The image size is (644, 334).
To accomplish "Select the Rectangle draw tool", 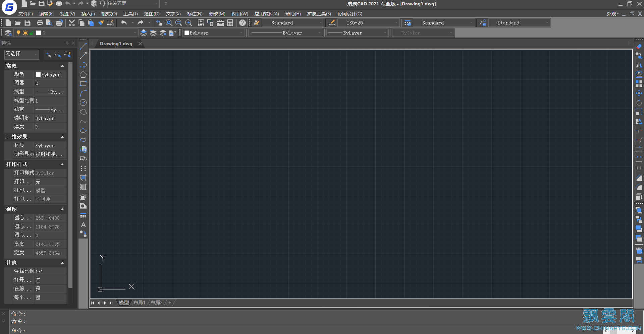I will [x=83, y=84].
